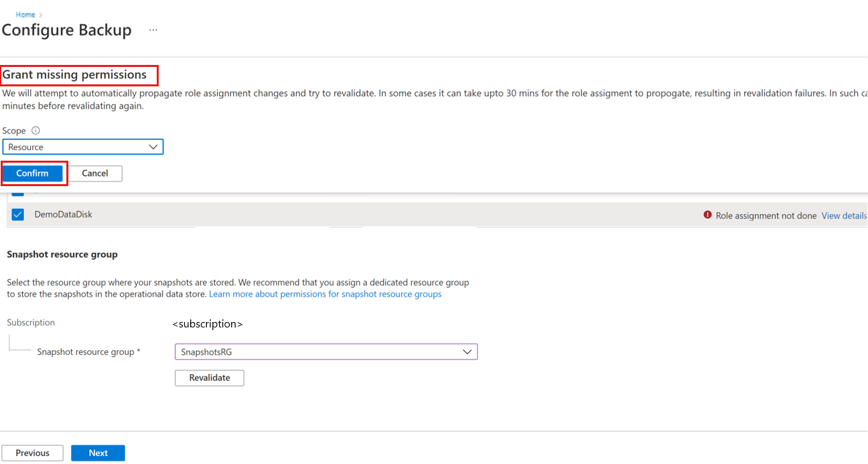Click the Grant missing permissions heading
This screenshot has width=868, height=464.
74,75
